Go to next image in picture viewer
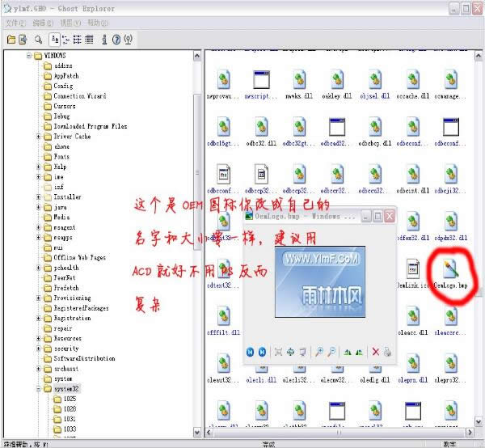 [x=262, y=352]
